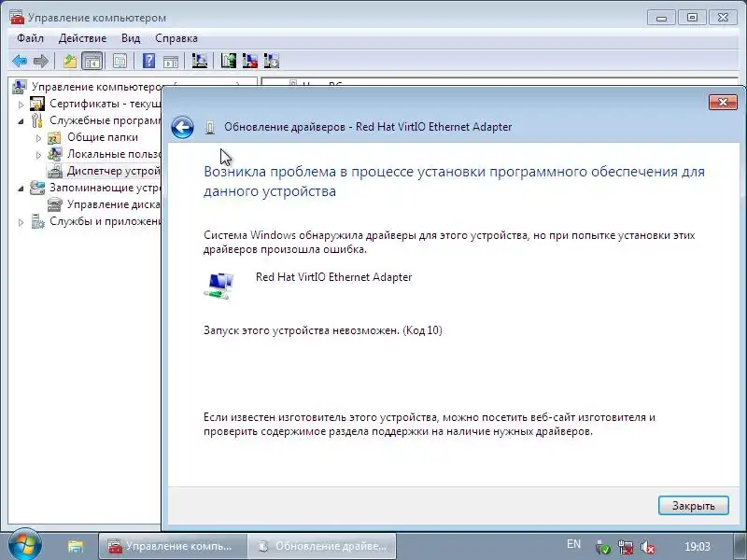The height and width of the screenshot is (560, 747).
Task: Open the Файл menu
Action: (30, 38)
